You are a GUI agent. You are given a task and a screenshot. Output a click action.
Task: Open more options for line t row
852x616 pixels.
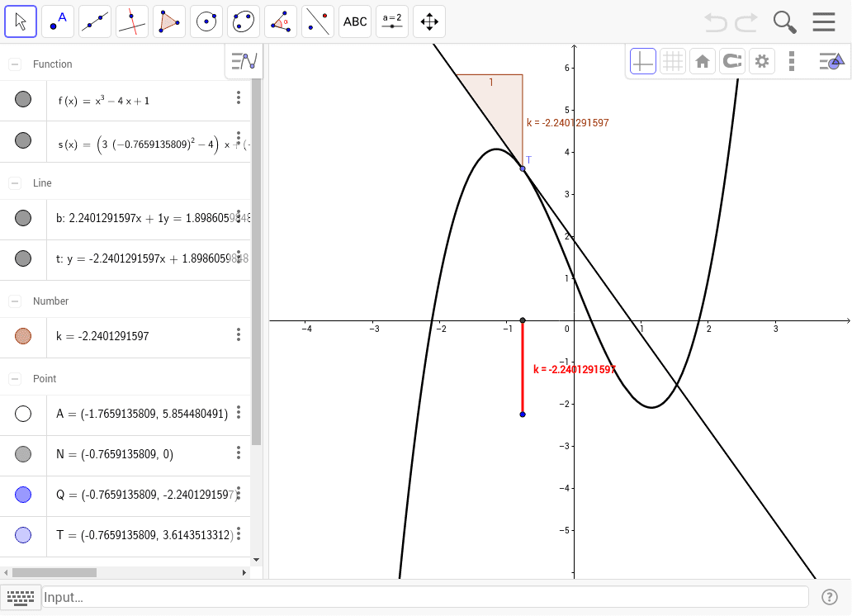point(239,257)
